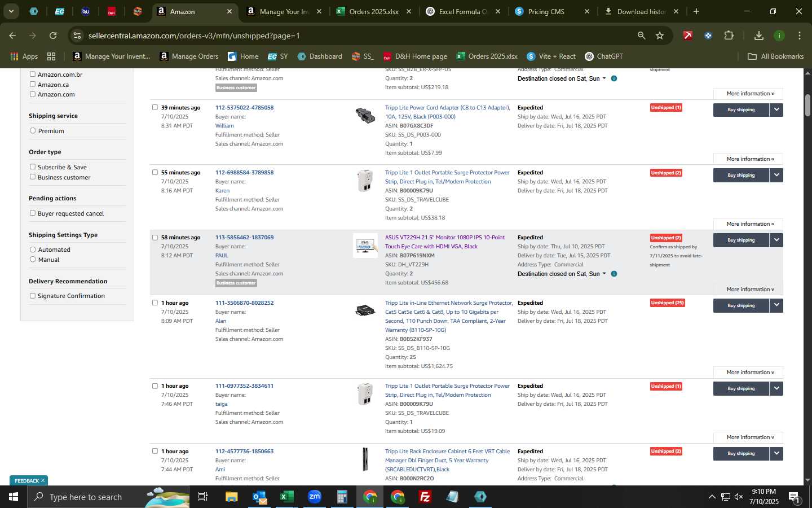Screen dimensions: 812x508
Task: Open Task View on taskbar
Action: point(203,497)
